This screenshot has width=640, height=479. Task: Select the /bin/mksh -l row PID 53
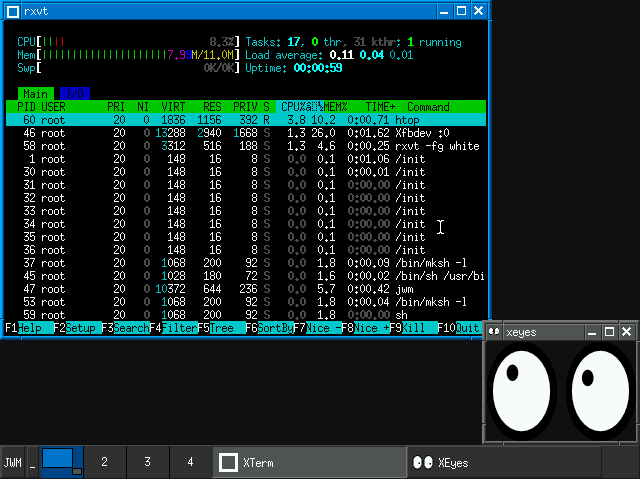point(246,302)
